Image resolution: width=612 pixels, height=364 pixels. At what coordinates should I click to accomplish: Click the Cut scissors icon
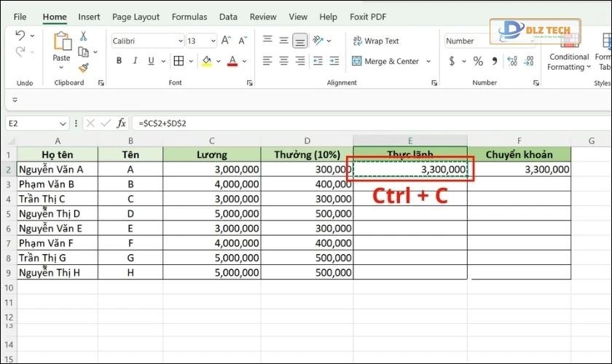(83, 36)
